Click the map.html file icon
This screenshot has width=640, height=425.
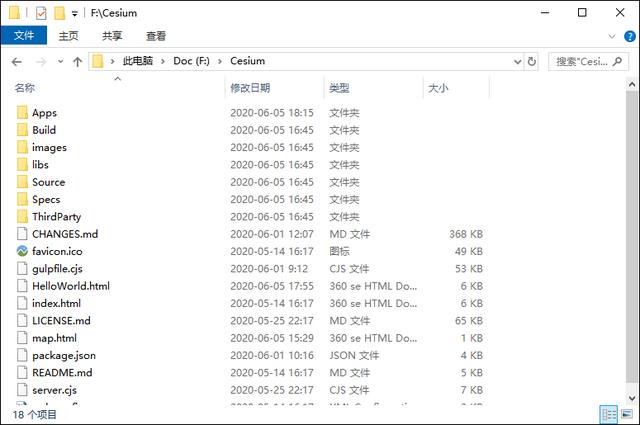22,338
